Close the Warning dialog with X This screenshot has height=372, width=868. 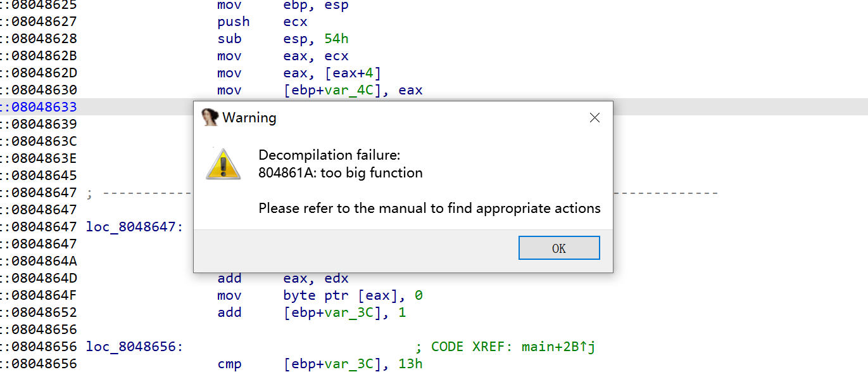pos(594,118)
